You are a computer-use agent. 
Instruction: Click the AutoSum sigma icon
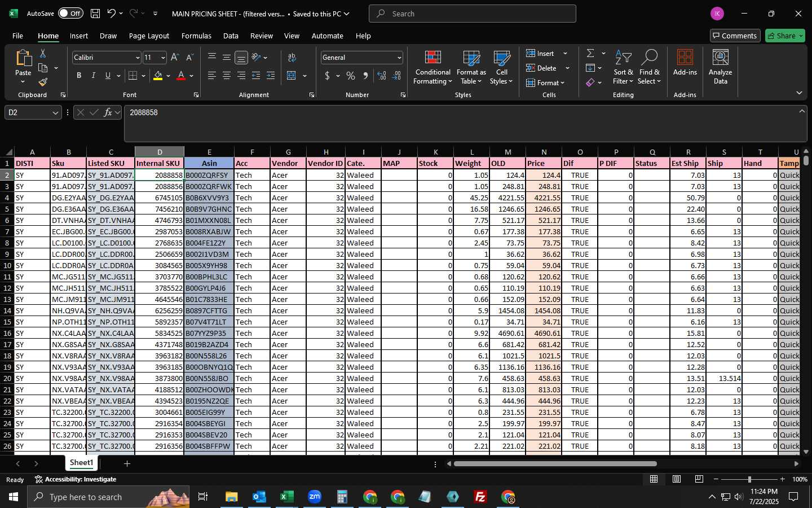click(x=590, y=53)
